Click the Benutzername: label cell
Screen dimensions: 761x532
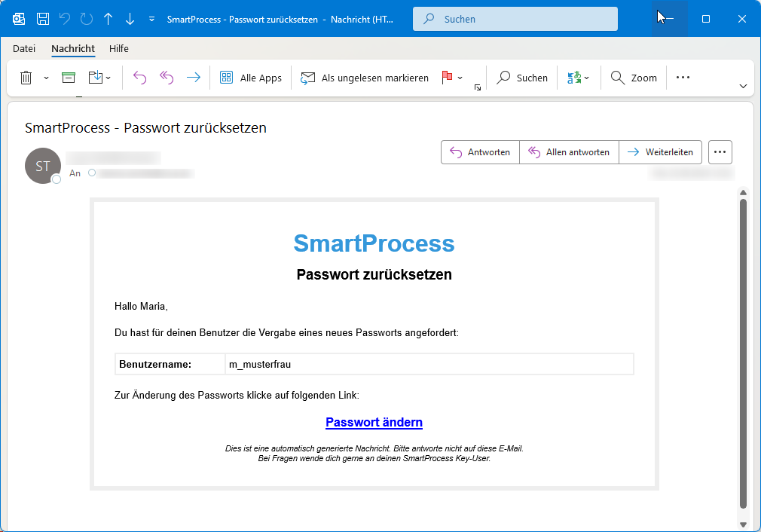tap(170, 364)
